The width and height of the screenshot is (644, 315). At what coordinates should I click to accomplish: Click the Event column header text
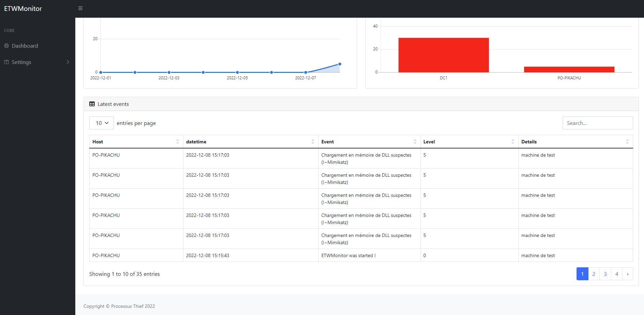pos(327,142)
